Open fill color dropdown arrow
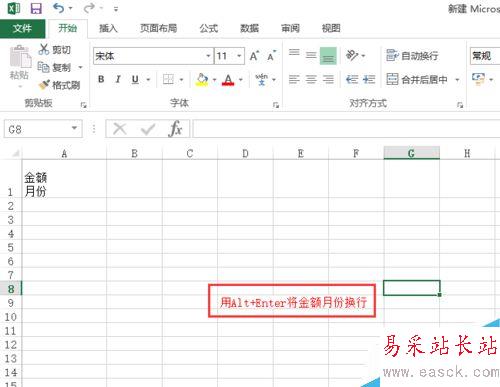 point(214,79)
